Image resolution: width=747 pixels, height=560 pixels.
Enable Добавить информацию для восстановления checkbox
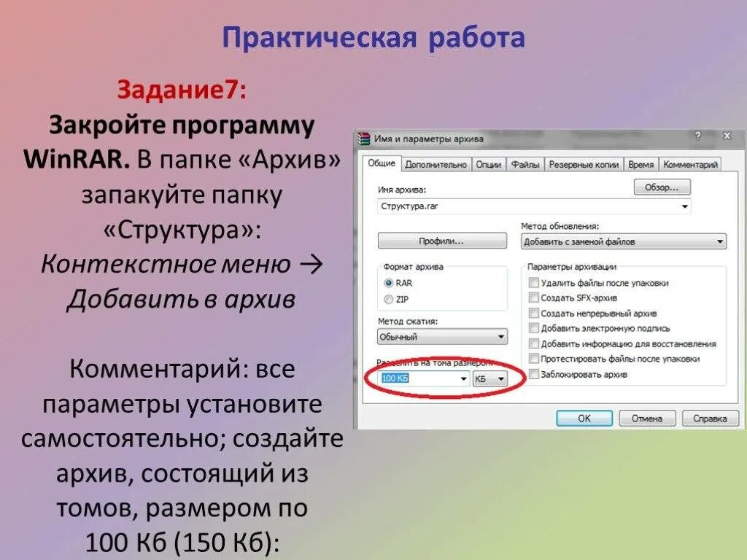(x=534, y=343)
